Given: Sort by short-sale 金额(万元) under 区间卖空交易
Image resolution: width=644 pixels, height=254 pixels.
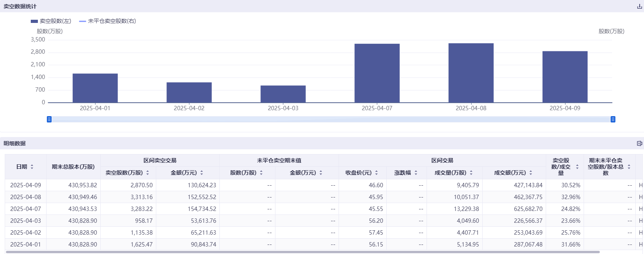Looking at the screenshot, I should click(202, 173).
